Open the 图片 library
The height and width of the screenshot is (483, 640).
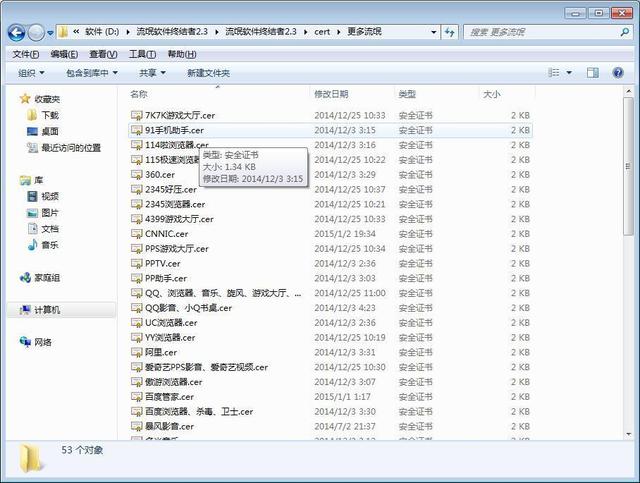pos(43,213)
